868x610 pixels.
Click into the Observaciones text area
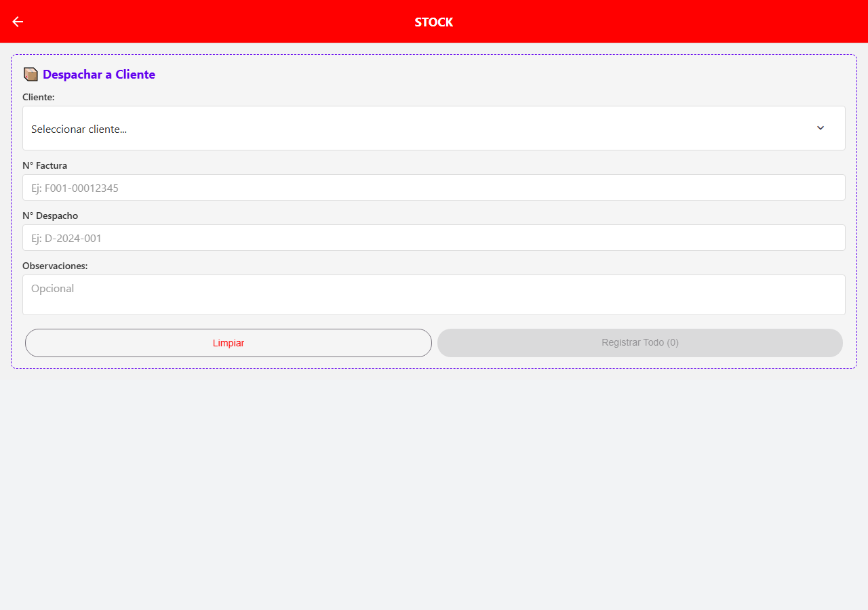point(434,295)
